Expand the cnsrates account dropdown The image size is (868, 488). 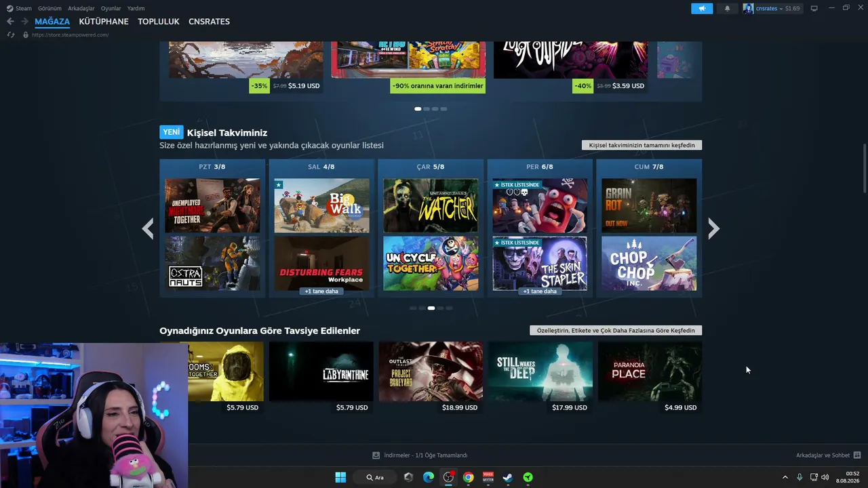pyautogui.click(x=780, y=8)
